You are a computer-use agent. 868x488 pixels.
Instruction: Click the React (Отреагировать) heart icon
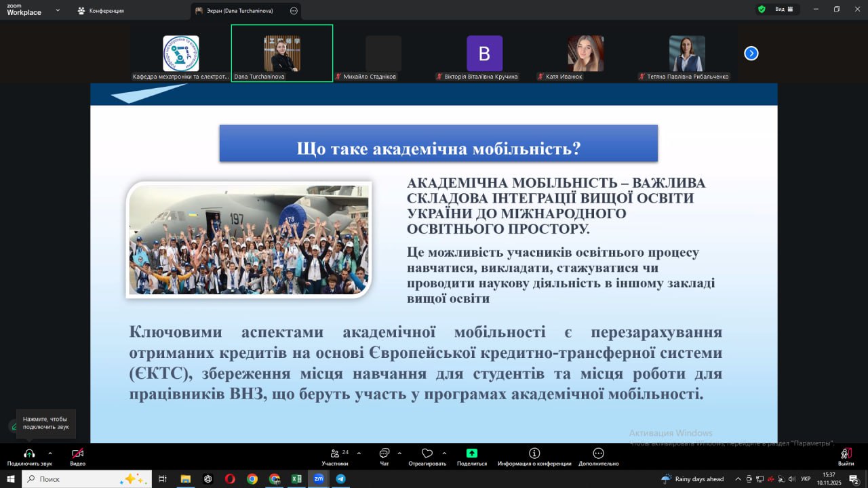coord(427,453)
